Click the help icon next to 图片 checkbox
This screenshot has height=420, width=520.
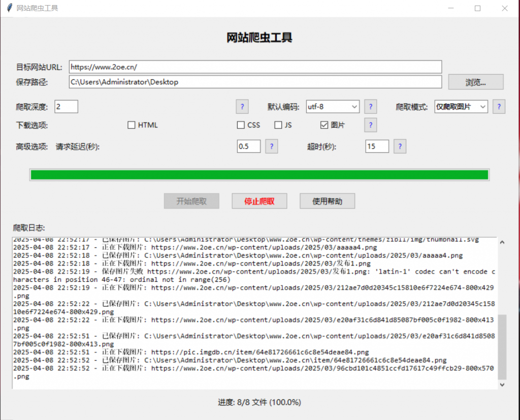coord(371,125)
